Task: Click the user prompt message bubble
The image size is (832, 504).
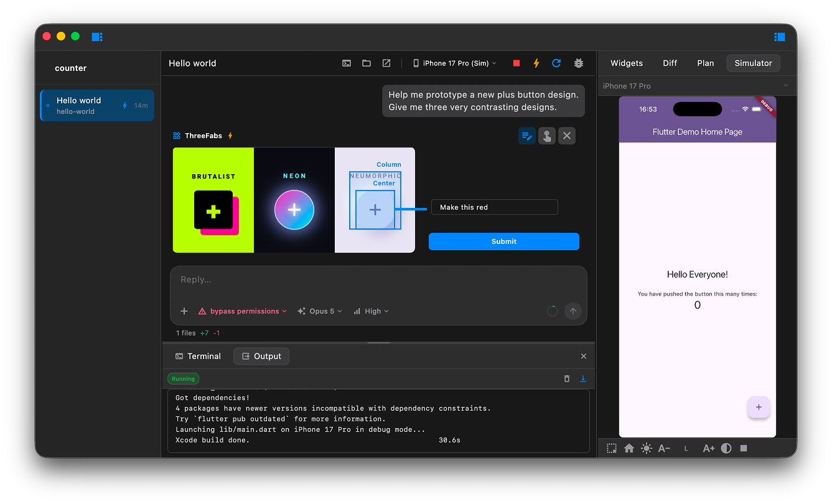Action: 484,101
